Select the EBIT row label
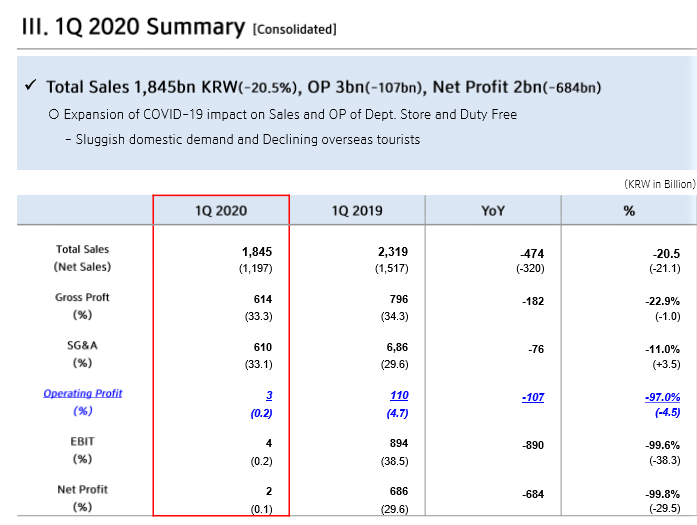 [x=82, y=442]
